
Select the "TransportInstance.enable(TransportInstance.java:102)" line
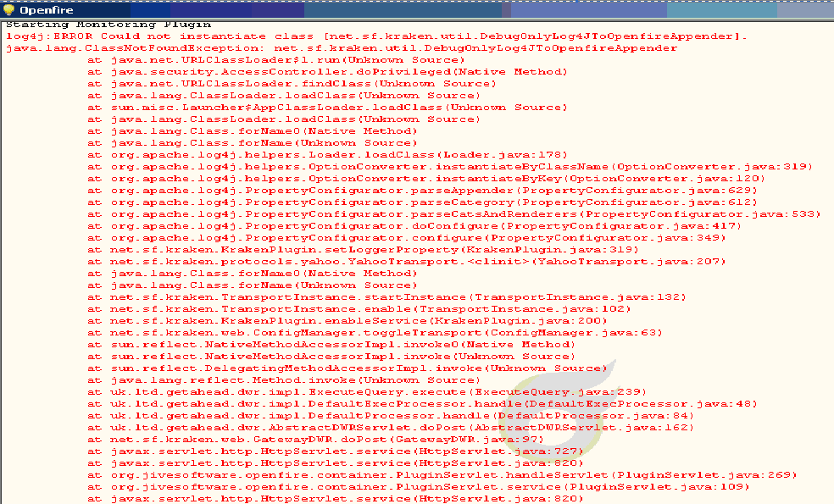click(x=359, y=309)
